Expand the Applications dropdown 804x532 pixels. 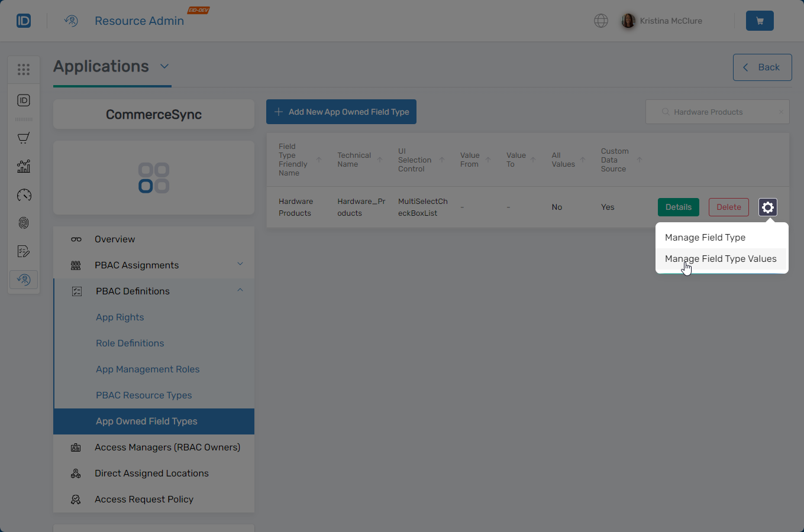164,67
